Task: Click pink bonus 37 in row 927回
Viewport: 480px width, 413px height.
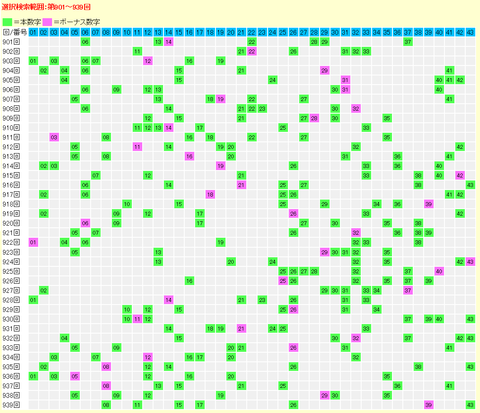Action: pos(408,290)
